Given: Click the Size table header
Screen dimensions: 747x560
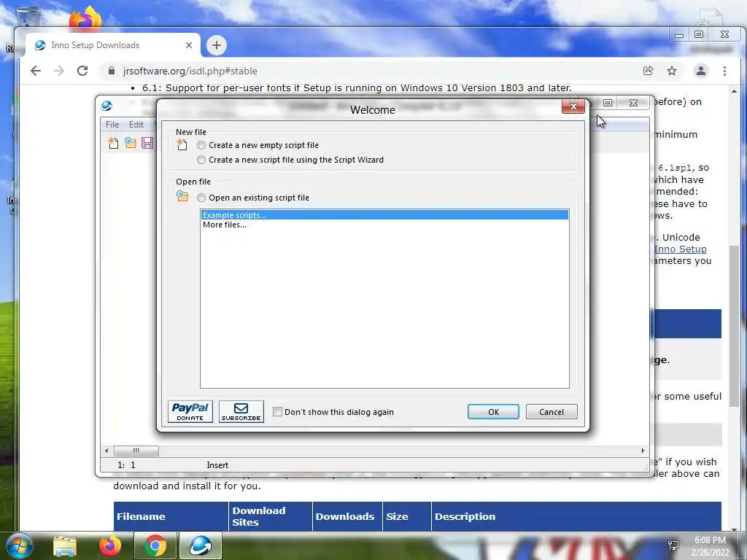Looking at the screenshot, I should (407, 516).
